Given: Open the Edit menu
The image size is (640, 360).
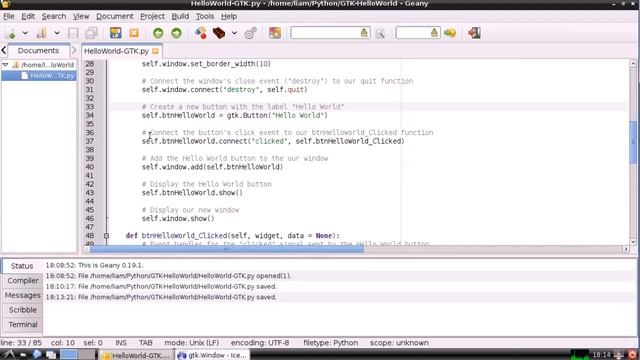Looking at the screenshot, I should [x=28, y=16].
